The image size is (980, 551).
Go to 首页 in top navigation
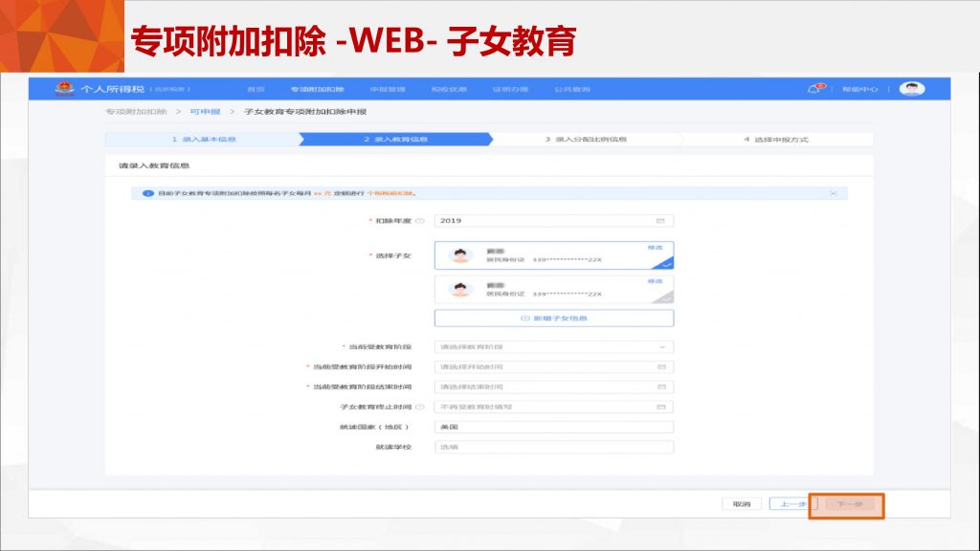256,89
